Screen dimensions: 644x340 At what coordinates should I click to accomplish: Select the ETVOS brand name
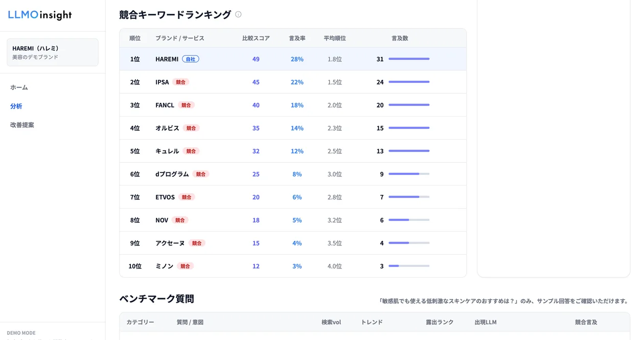[x=165, y=197]
